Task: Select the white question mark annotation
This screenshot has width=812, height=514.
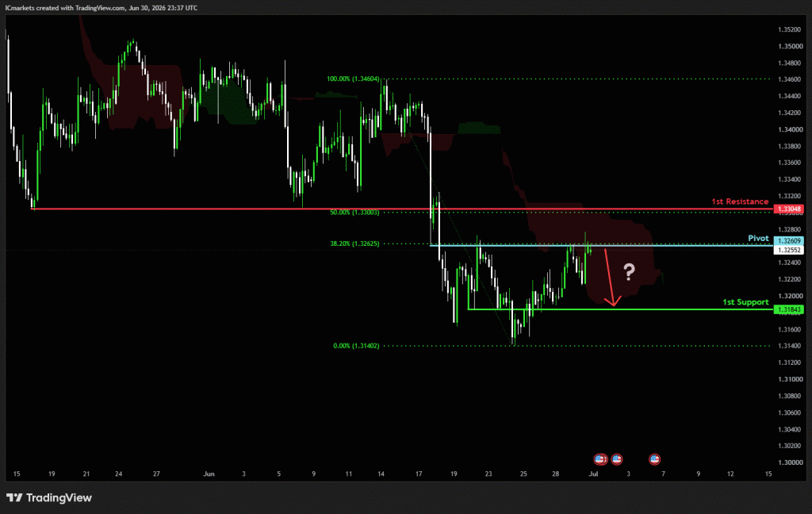Action: point(629,271)
